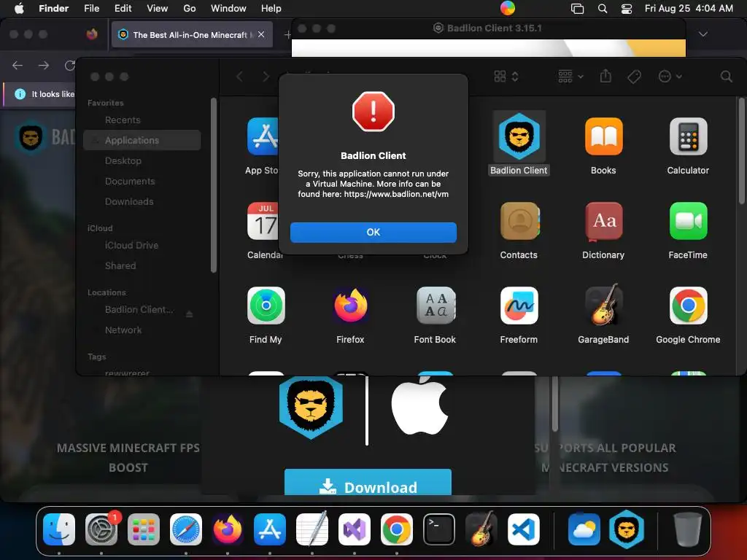The width and height of the screenshot is (747, 560).
Task: Open the Contacts app icon
Action: pyautogui.click(x=519, y=221)
